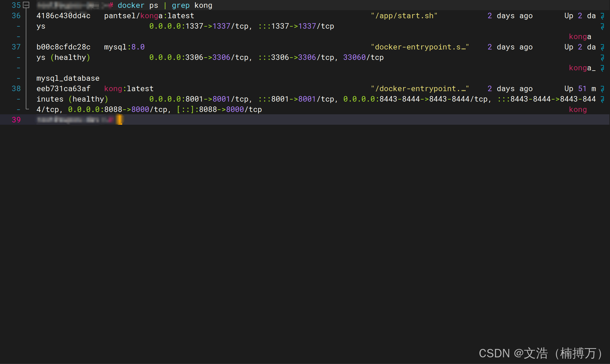Click the wrap arrow after 'Up 51 m'
The width and height of the screenshot is (610, 364).
tap(602, 89)
